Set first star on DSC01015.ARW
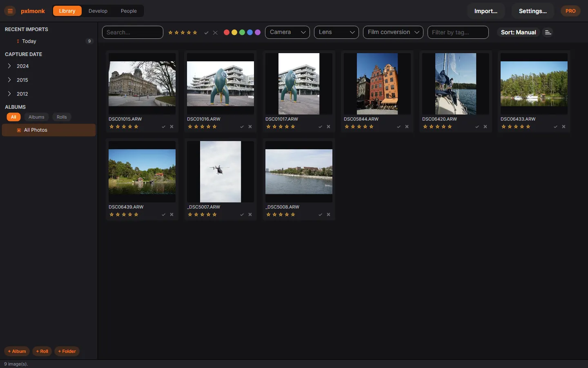Viewport: 588px width, 368px height. click(111, 127)
